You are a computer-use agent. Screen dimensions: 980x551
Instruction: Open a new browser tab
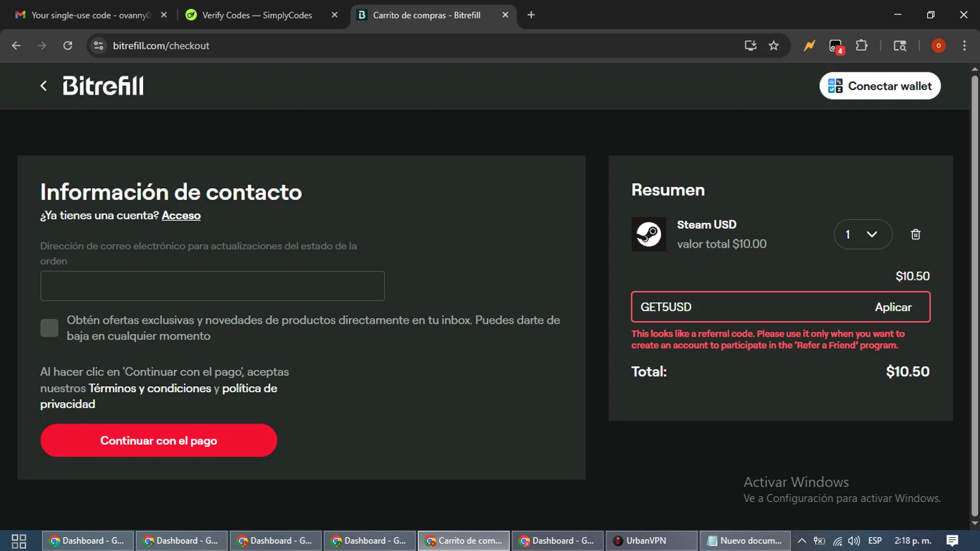tap(531, 15)
